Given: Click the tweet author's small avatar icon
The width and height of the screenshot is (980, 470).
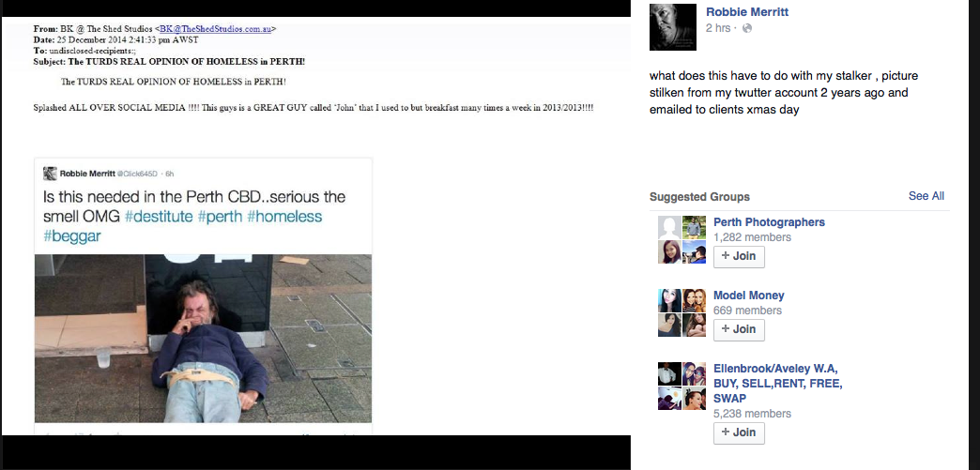Looking at the screenshot, I should [50, 174].
